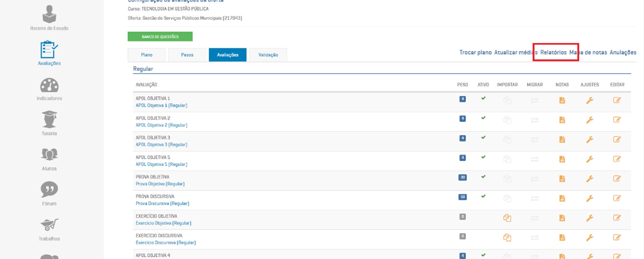The image size is (644, 259).
Task: Open the Fórum sidebar icon
Action: (49, 193)
